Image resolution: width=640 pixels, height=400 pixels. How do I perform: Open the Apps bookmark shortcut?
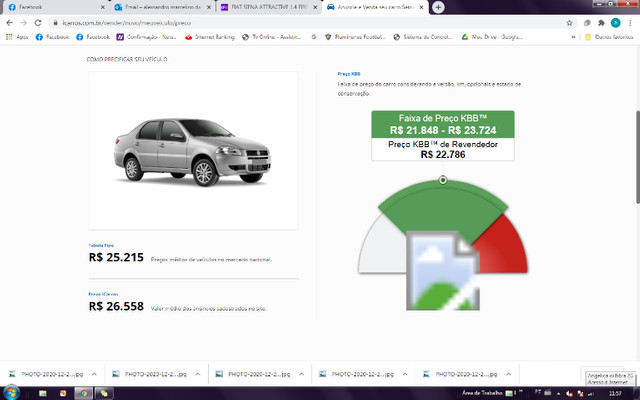[x=17, y=37]
